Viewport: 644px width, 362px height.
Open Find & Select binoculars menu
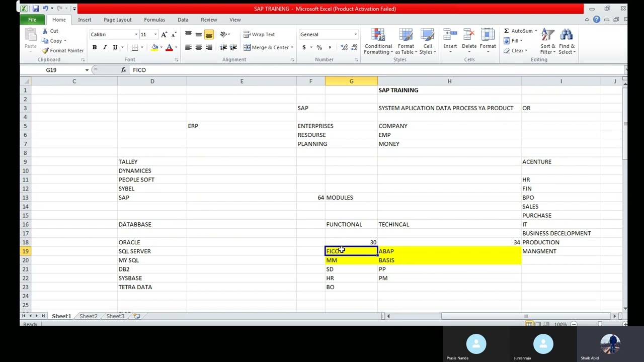click(x=567, y=42)
